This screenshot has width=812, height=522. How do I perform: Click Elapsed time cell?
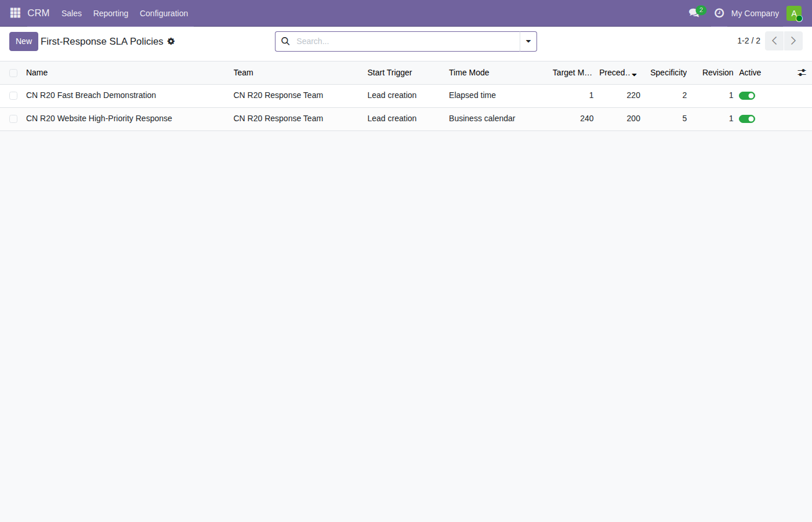click(x=473, y=95)
